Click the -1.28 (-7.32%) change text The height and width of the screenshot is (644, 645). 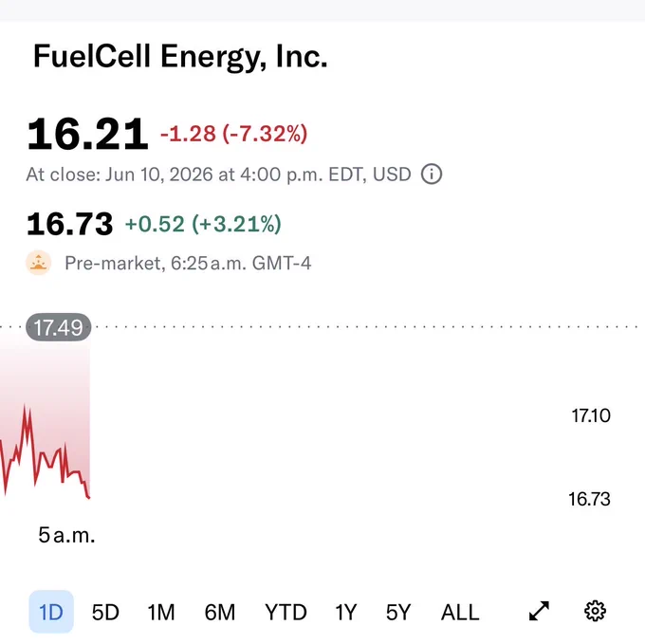[233, 134]
